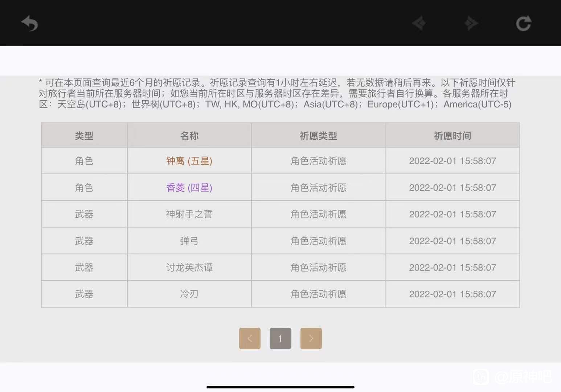Click 武器 type cell in 讨龙英杰谭 row
Viewport: 561px width, 392px height.
[x=84, y=268]
